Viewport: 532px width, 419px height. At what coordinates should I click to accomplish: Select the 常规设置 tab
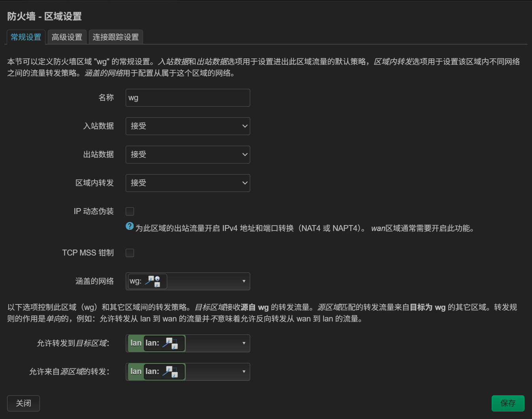point(25,37)
